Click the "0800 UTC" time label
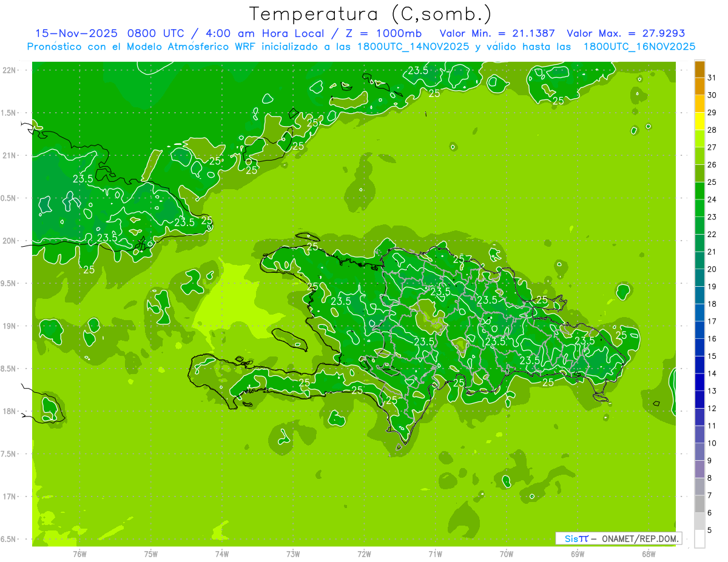This screenshot has width=728, height=562. [x=156, y=33]
